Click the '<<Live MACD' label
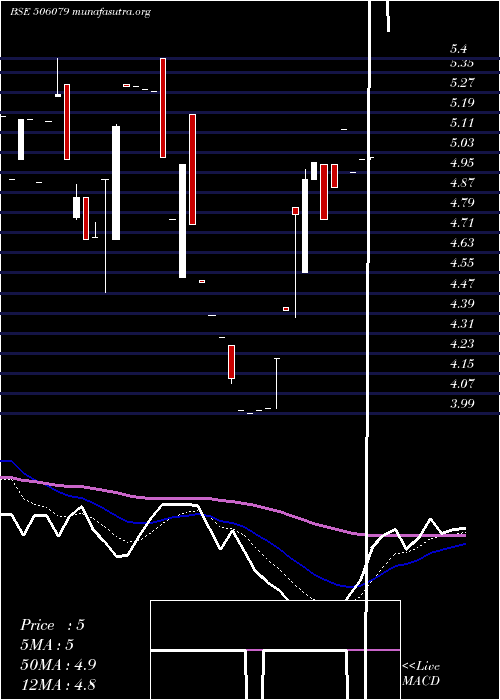The height and width of the screenshot is (700, 500). (x=421, y=673)
